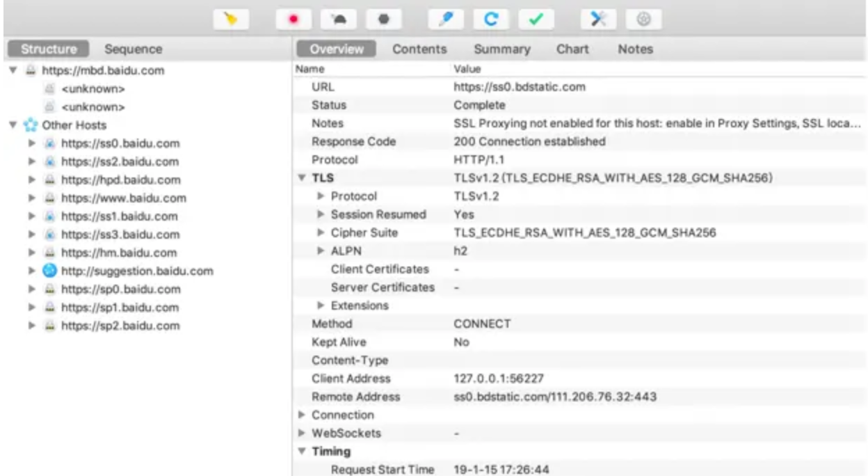This screenshot has width=868, height=476.
Task: Open the Chart tab
Action: 572,49
